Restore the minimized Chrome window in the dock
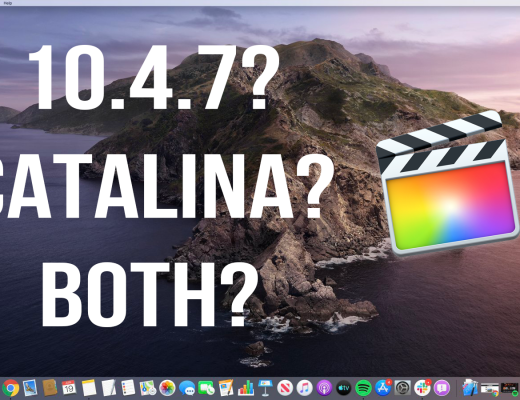 pos(490,389)
